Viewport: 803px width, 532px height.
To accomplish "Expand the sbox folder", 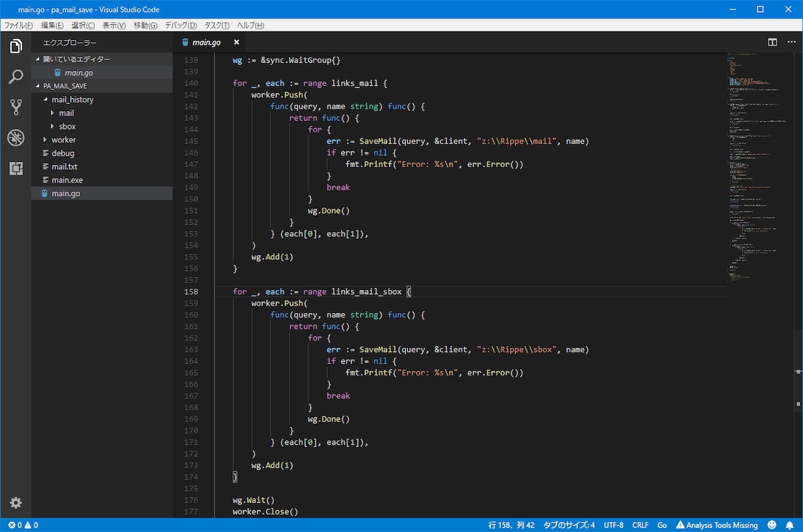I will tap(67, 126).
